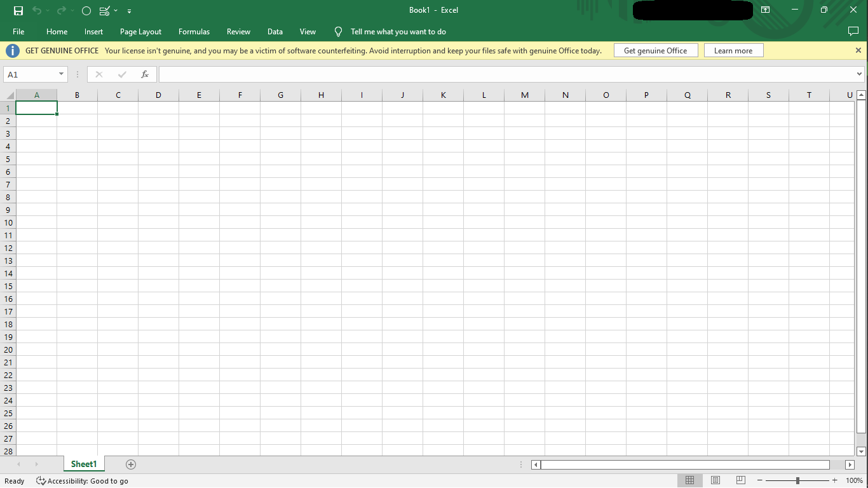Toggle Touch/Mouse mode circle icon
868x488 pixels.
pos(86,11)
